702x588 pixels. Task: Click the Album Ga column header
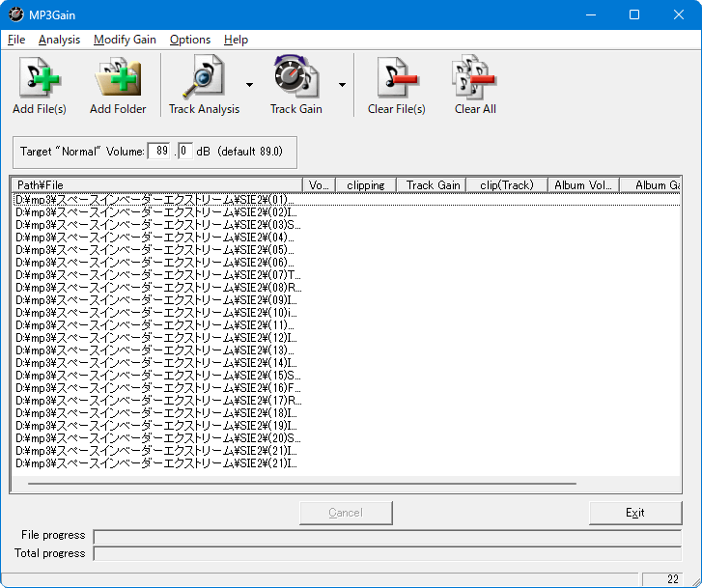pos(650,185)
